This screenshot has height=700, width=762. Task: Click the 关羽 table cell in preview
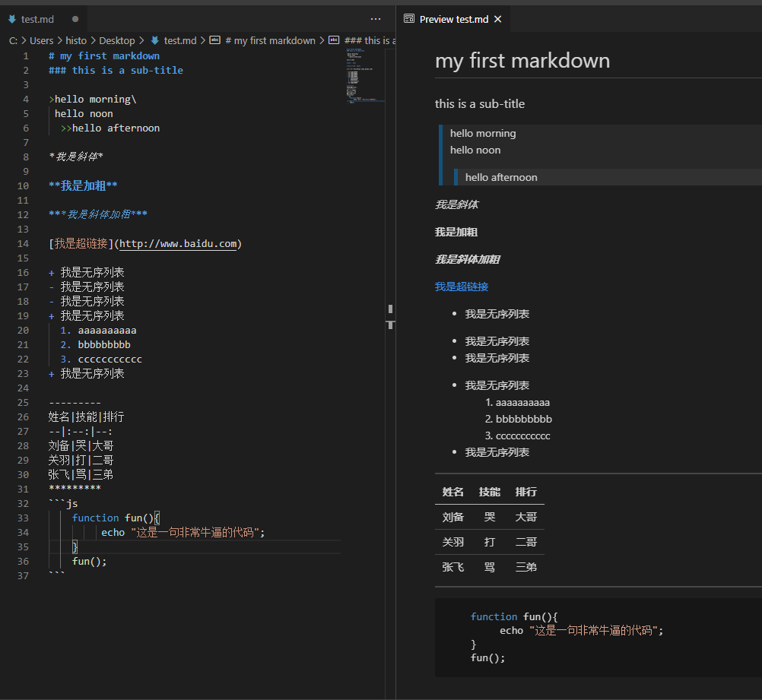click(x=453, y=542)
